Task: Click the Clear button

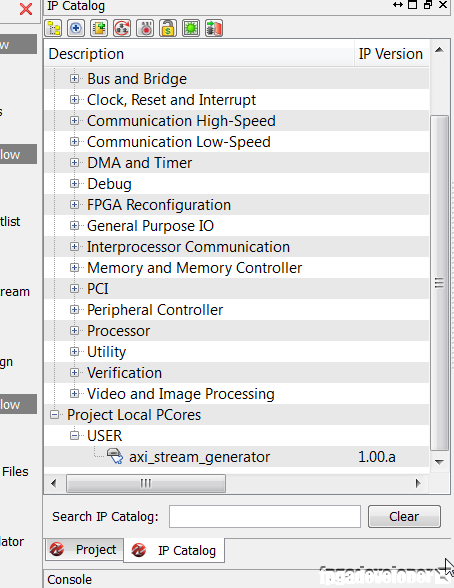Action: click(x=404, y=517)
